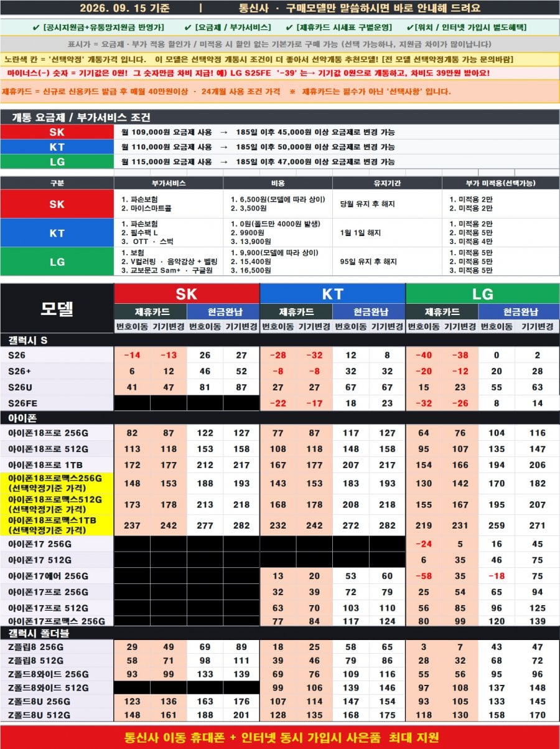This screenshot has width=560, height=749.
Task: Click the '부가서비스' column header
Action: [x=169, y=183]
